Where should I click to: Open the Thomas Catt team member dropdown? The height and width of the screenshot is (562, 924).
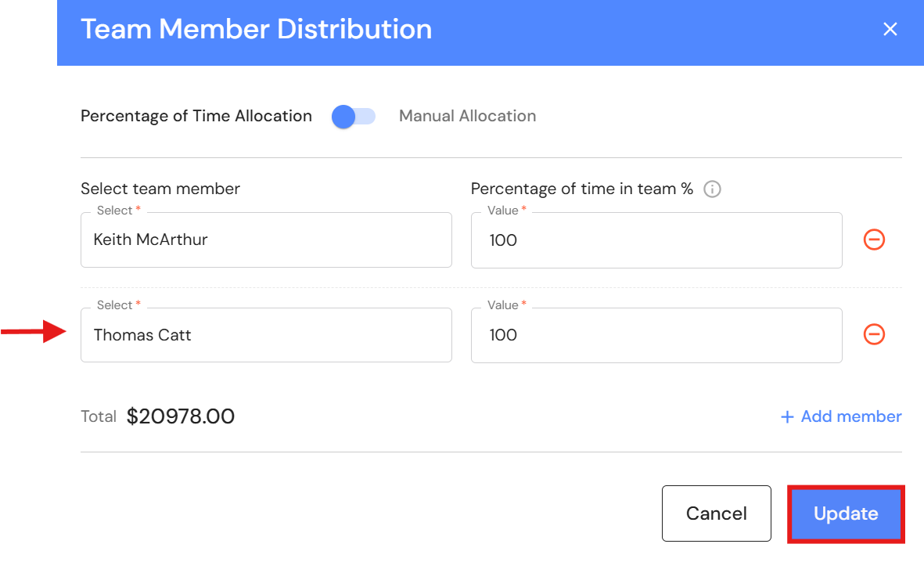266,335
